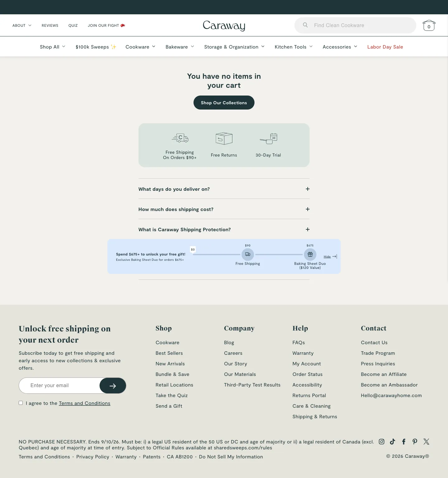Click the Hello@carawayhome.com email link
Viewport: 448px width, 478px height.
click(x=391, y=396)
